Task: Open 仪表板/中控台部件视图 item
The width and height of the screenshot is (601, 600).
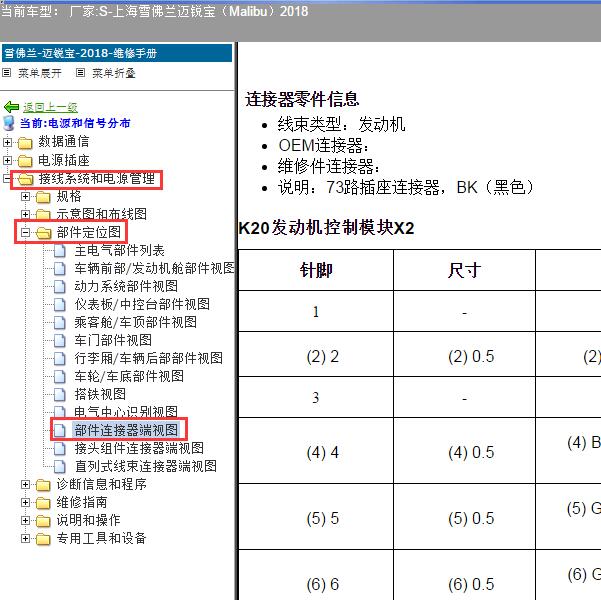Action: click(142, 304)
